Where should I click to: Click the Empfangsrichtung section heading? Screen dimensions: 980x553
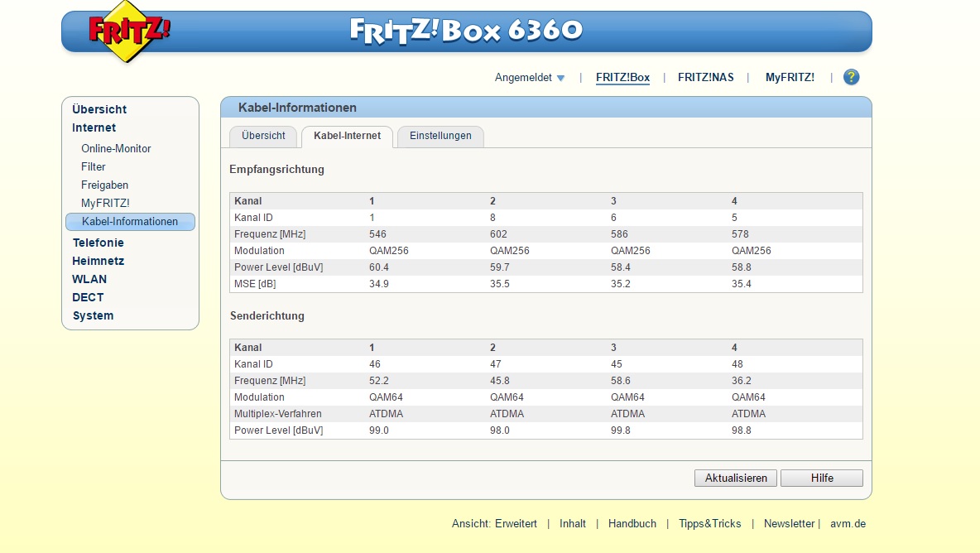point(277,170)
